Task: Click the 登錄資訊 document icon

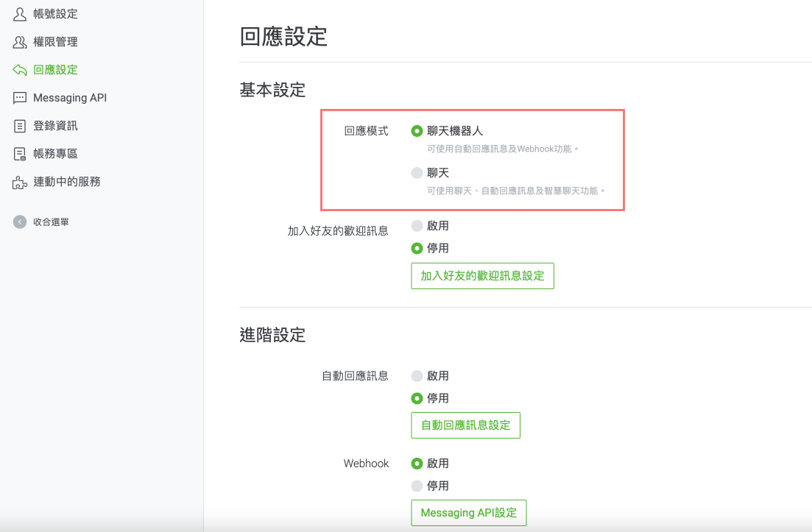Action: [21, 125]
